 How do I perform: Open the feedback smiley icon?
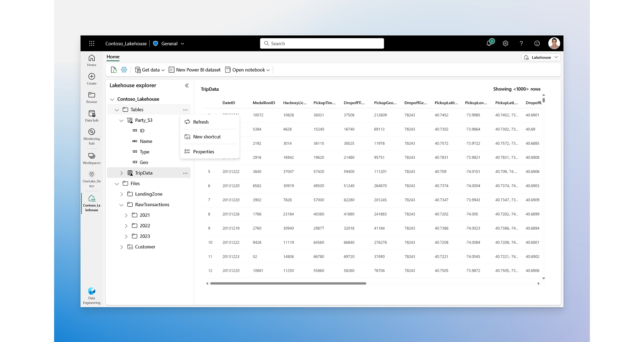click(537, 43)
